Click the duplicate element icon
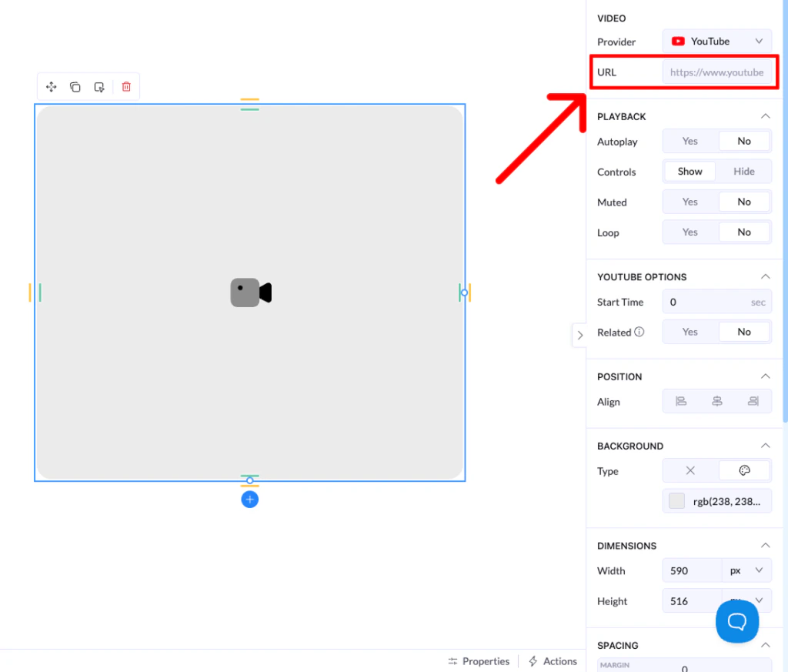Image resolution: width=788 pixels, height=672 pixels. [75, 87]
